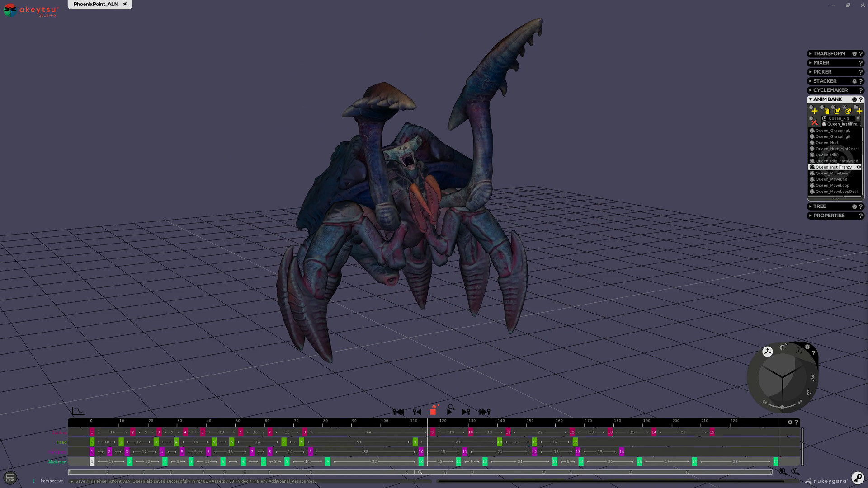The height and width of the screenshot is (488, 868).
Task: Toggle the record keyframe red square button
Action: point(433,411)
